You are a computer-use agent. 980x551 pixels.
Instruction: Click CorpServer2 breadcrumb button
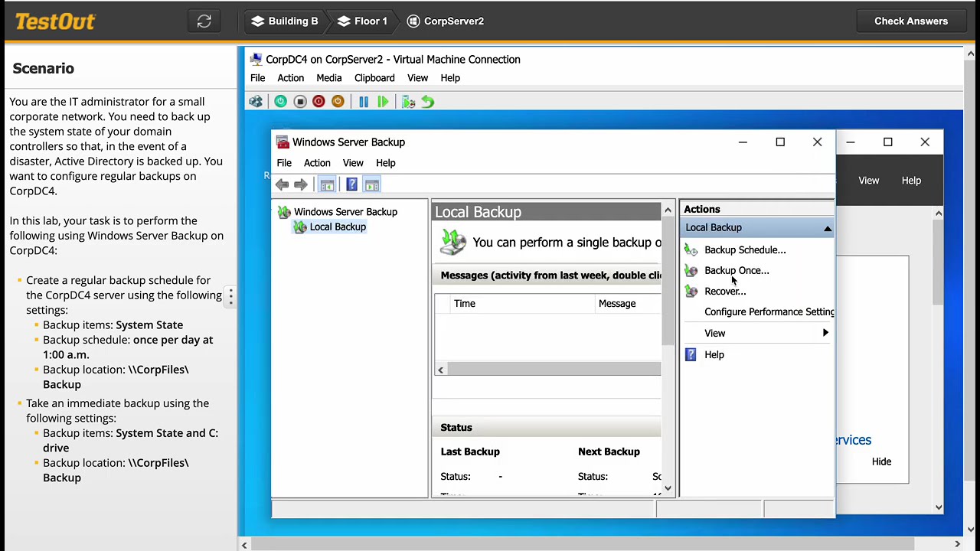click(446, 21)
